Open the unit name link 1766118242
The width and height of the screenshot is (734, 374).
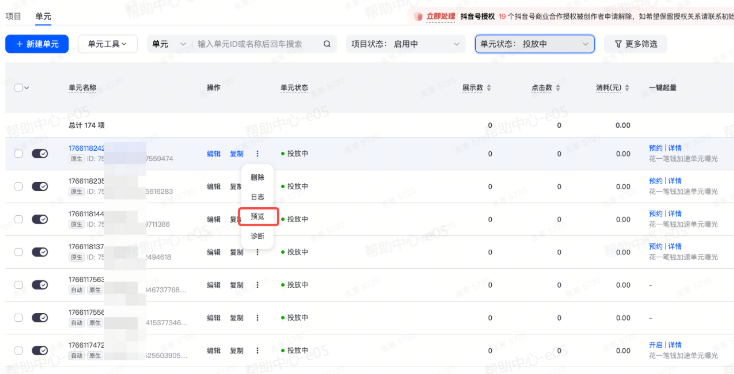click(86, 148)
